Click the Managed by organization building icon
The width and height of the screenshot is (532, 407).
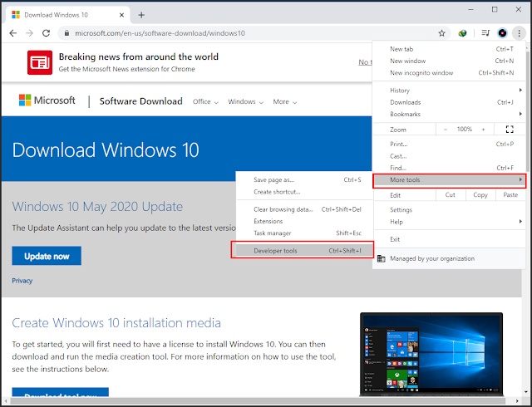coord(382,258)
